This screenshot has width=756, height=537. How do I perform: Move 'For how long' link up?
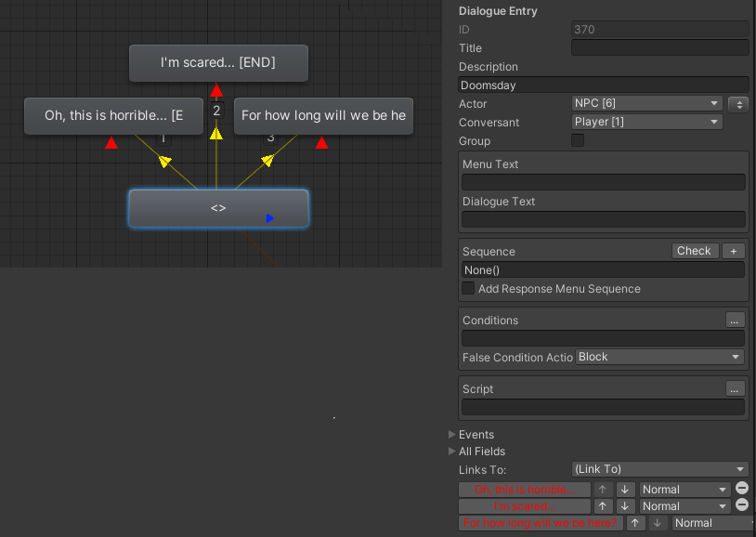635,523
